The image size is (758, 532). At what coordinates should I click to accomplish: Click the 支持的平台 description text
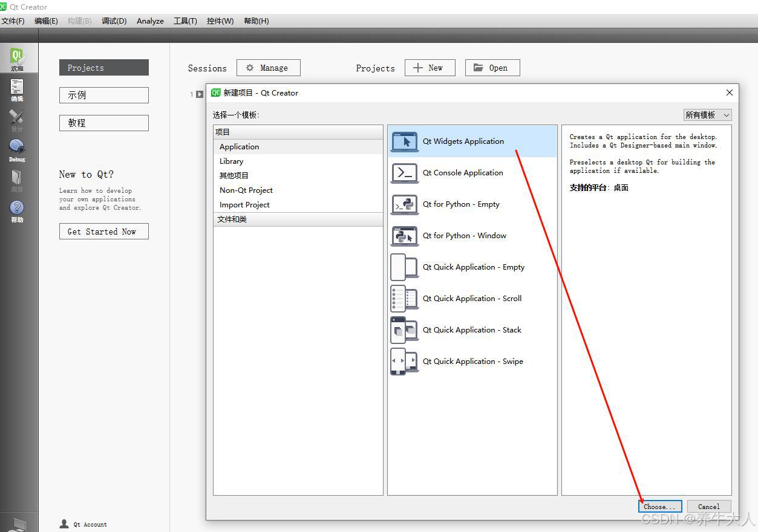[x=599, y=188]
